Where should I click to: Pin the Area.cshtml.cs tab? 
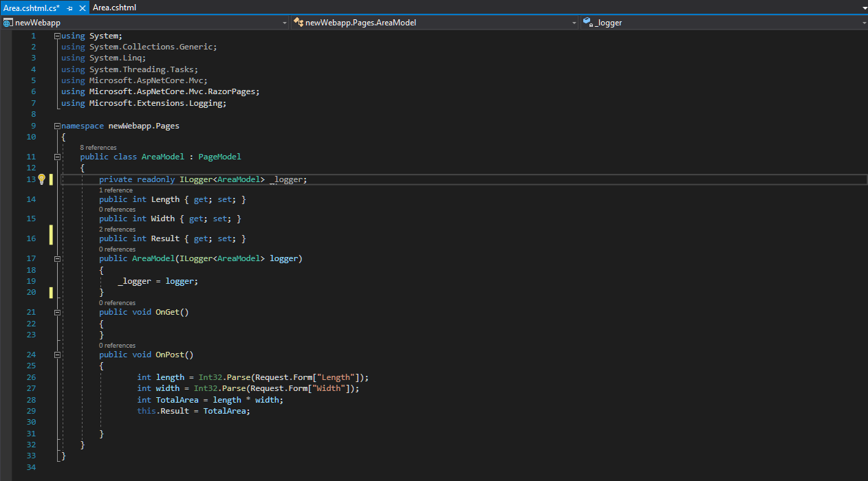[70, 8]
